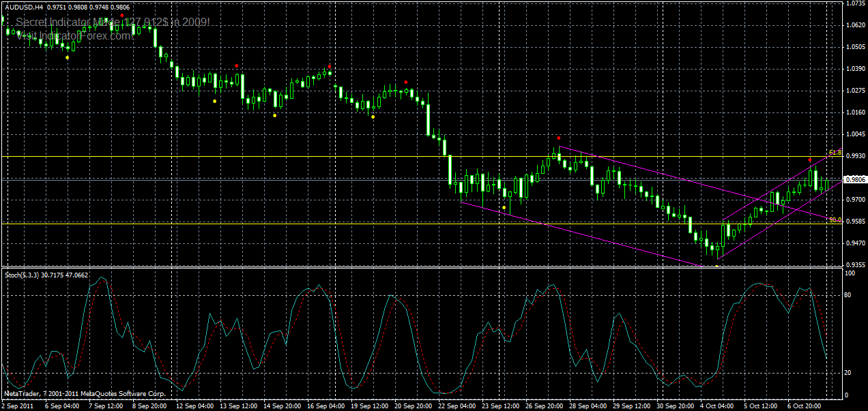
Task: Click the yellow dot near the 23 Sep low
Action: pyautogui.click(x=504, y=208)
